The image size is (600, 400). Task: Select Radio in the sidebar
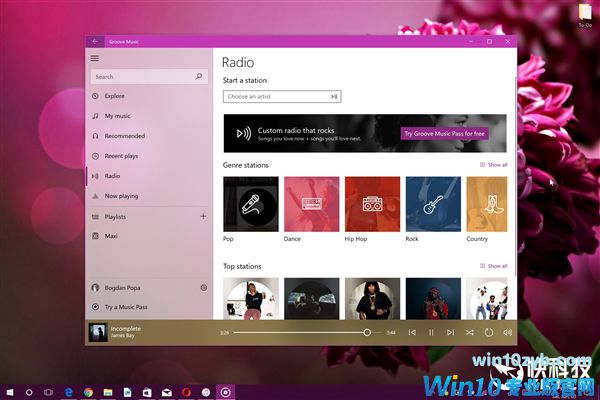pos(149,176)
